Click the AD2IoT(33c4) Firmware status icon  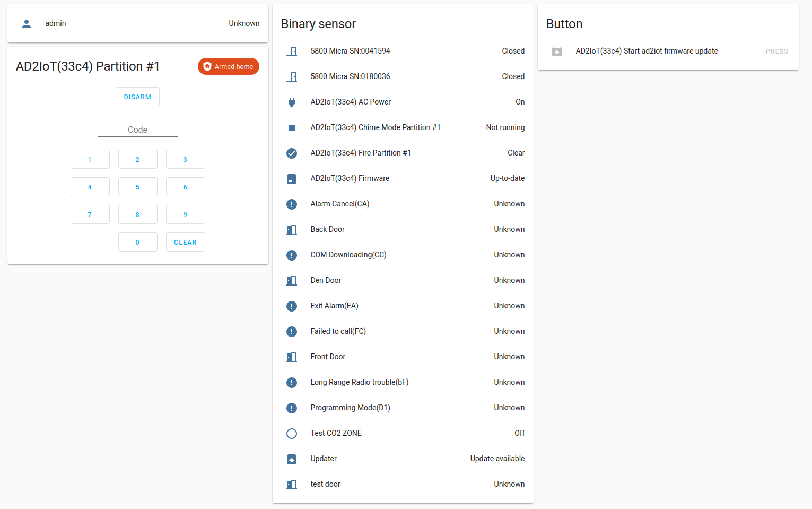(x=292, y=178)
